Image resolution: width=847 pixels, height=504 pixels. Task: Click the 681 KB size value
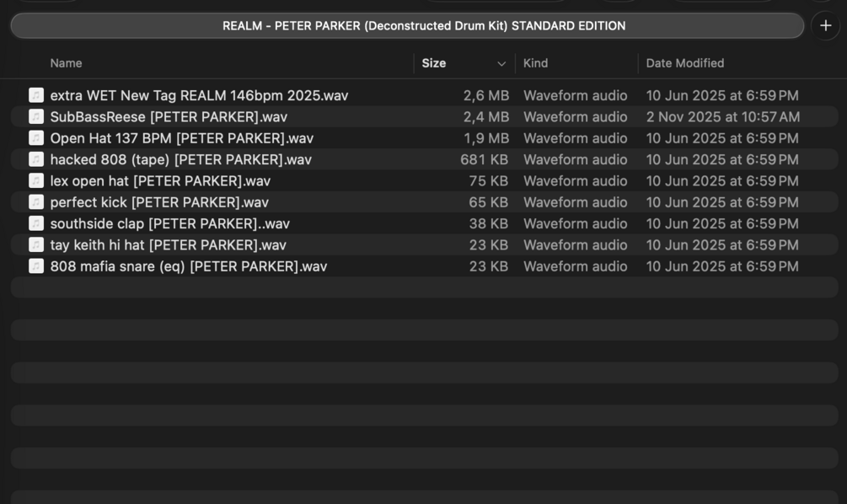tap(484, 159)
